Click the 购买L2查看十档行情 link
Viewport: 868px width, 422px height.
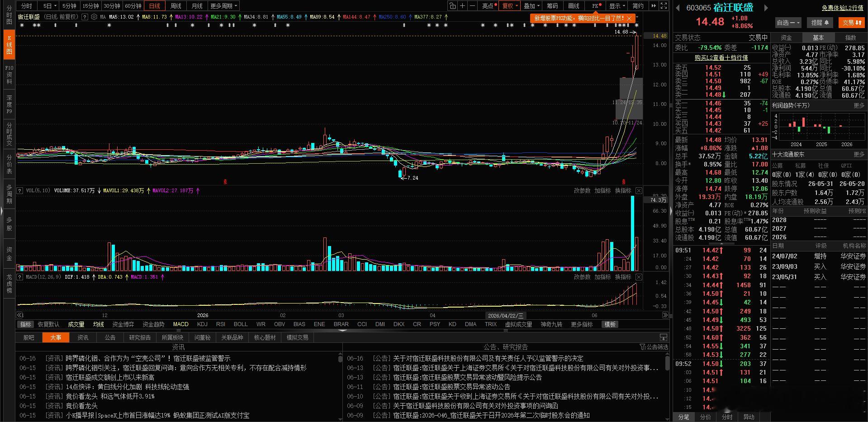point(721,57)
